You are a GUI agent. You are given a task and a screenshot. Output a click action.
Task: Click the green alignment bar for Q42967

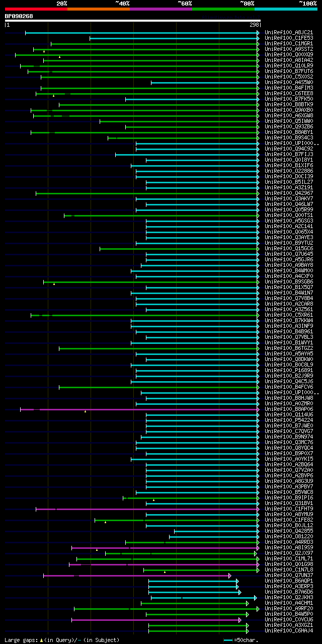point(146,193)
